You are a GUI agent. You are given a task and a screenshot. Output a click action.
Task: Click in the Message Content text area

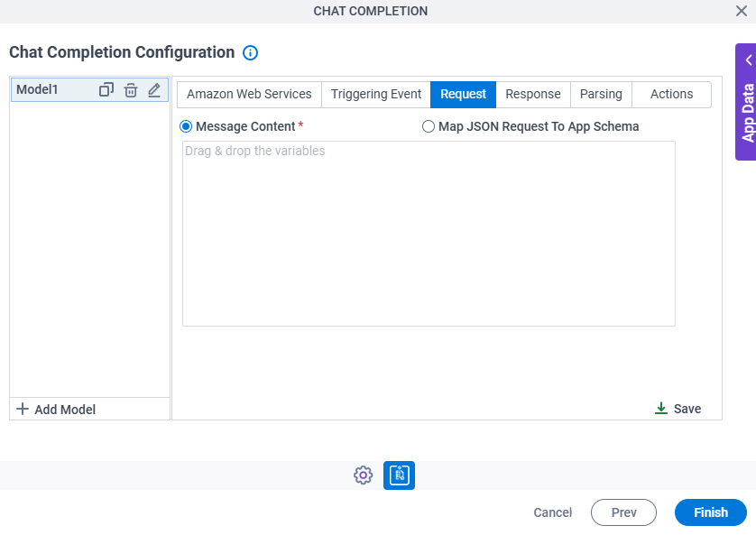click(x=429, y=234)
